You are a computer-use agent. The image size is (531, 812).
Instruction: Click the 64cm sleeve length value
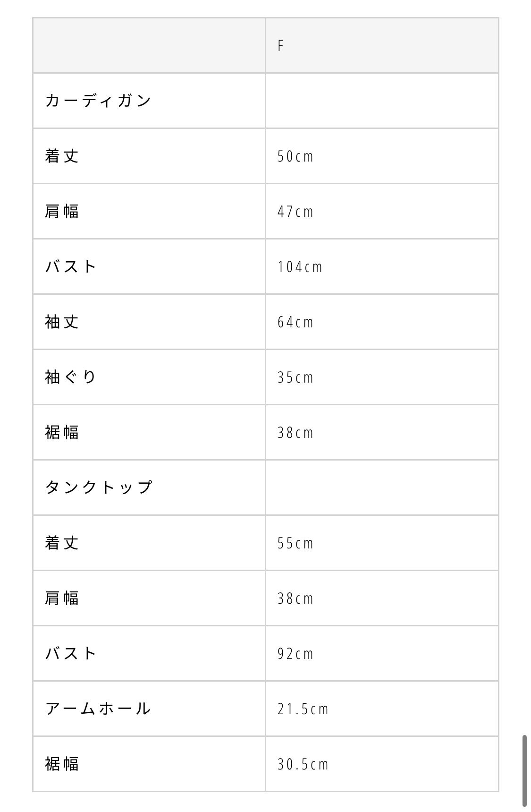pyautogui.click(x=295, y=322)
